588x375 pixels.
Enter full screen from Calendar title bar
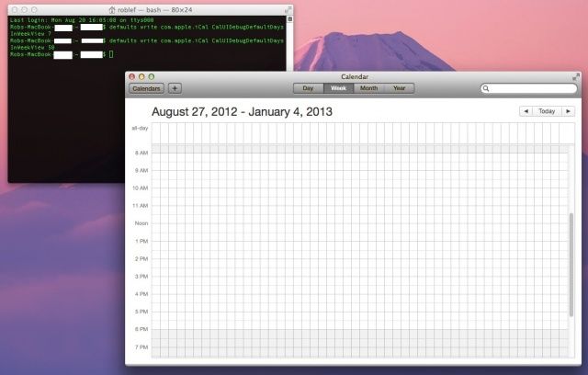point(575,76)
